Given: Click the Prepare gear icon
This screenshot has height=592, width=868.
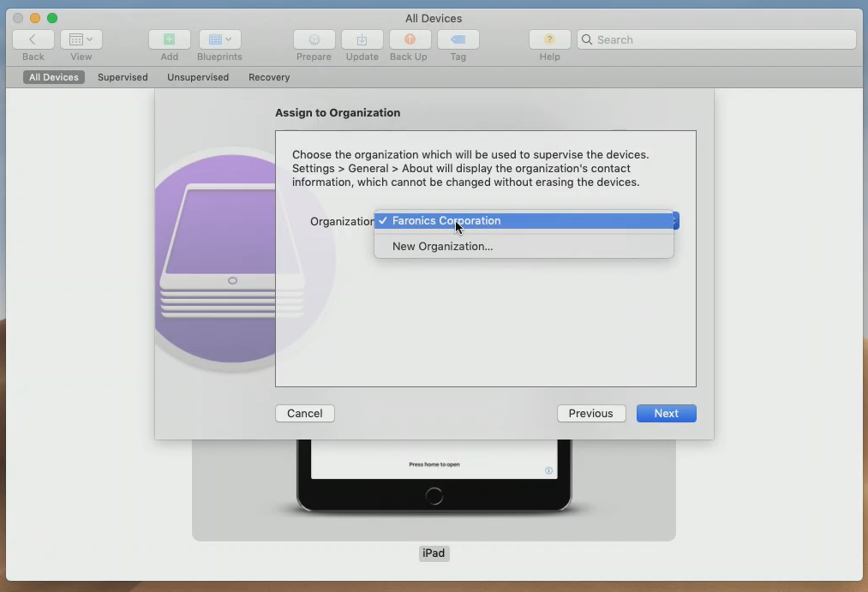Looking at the screenshot, I should pyautogui.click(x=314, y=39).
